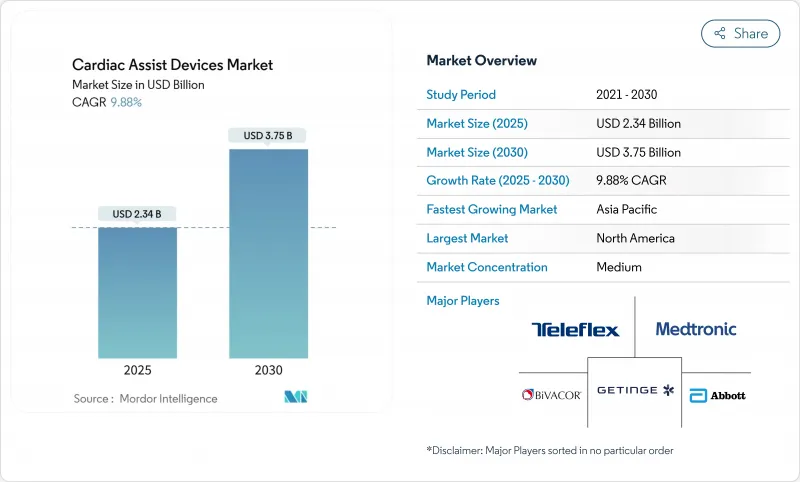Click the Teleflex logo
The image size is (800, 482).
click(x=575, y=329)
